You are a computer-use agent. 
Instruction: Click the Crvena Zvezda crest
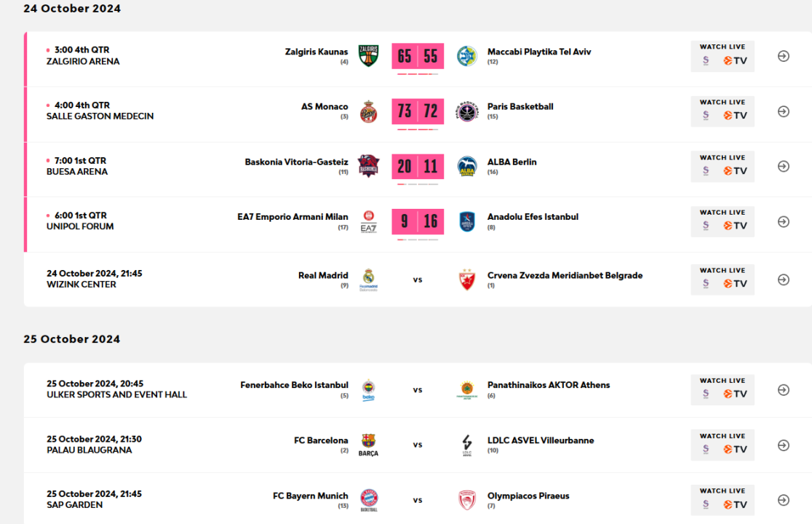tap(466, 279)
